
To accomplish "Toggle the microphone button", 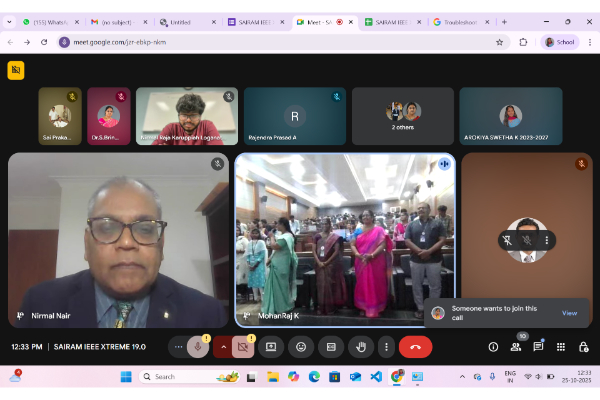I will point(198,347).
